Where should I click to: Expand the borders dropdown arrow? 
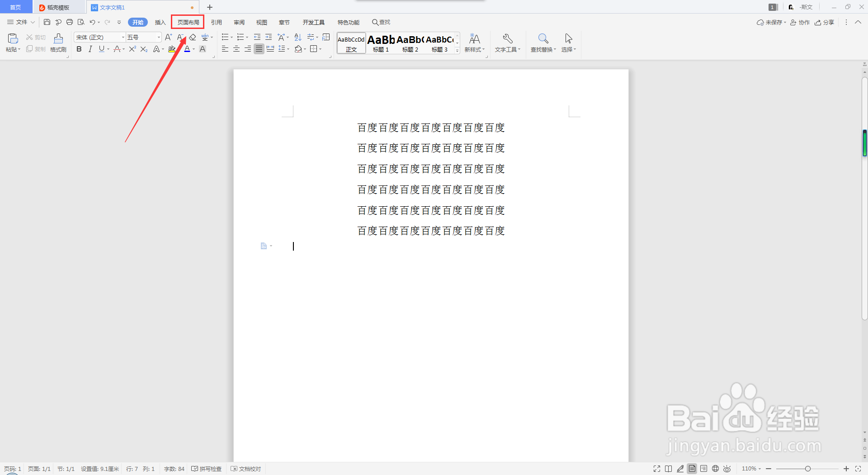[321, 49]
